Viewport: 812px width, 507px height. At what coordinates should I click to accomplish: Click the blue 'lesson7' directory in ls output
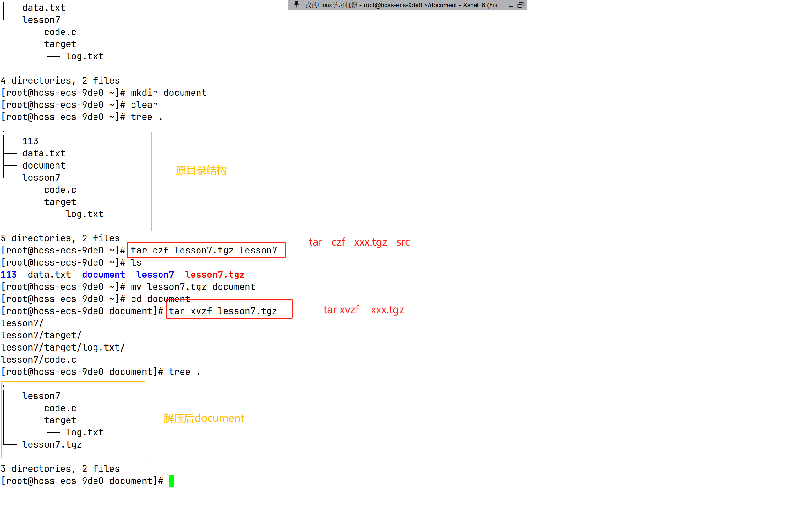pos(155,275)
